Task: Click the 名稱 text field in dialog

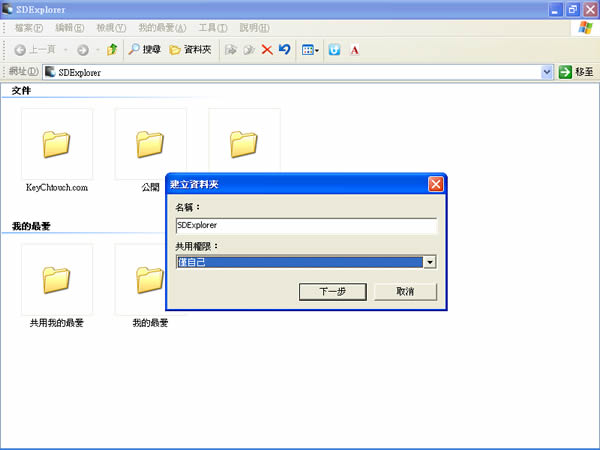Action: click(306, 225)
